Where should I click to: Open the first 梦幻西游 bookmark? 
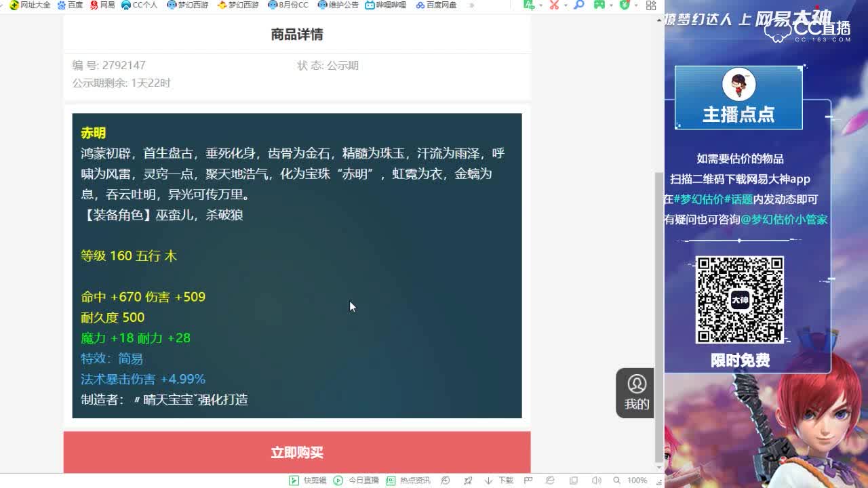pyautogui.click(x=188, y=5)
